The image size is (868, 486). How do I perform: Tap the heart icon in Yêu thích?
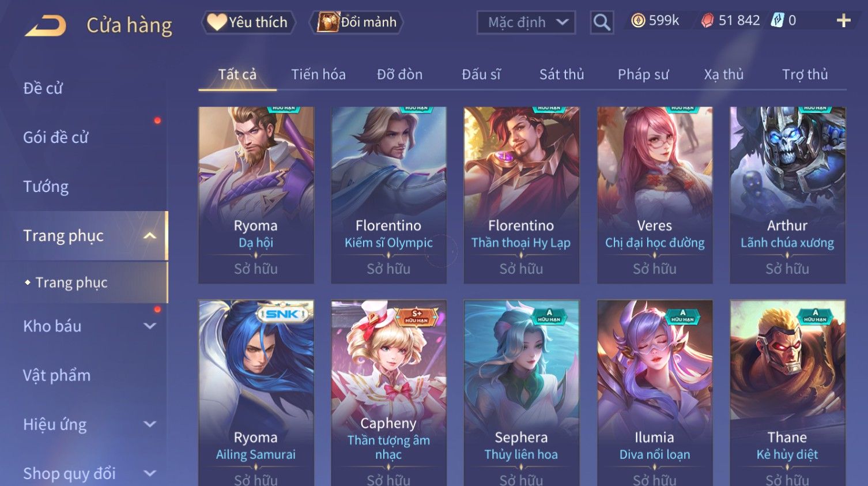217,22
